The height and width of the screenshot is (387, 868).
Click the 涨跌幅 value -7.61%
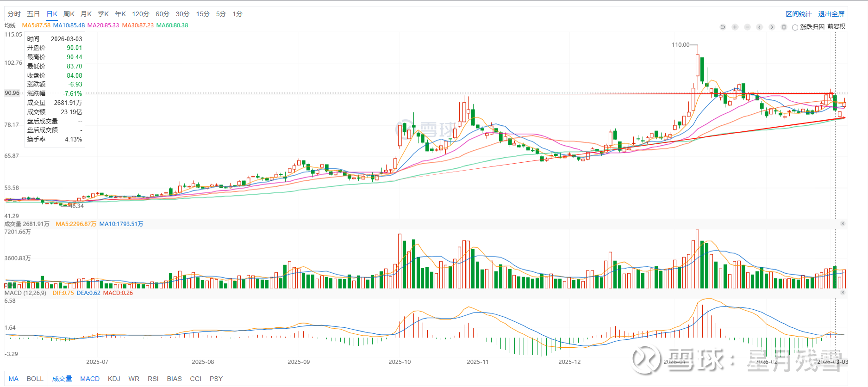tap(73, 93)
